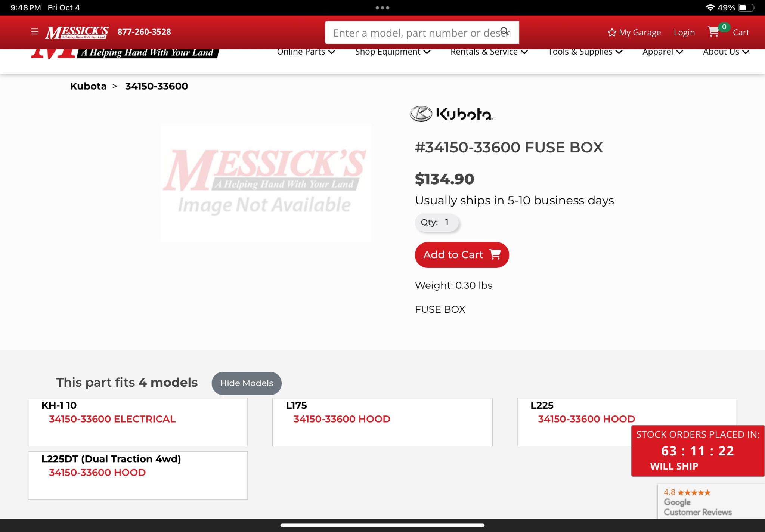The height and width of the screenshot is (532, 765).
Task: Click the 34150-33600 breadcrumb
Action: point(157,86)
